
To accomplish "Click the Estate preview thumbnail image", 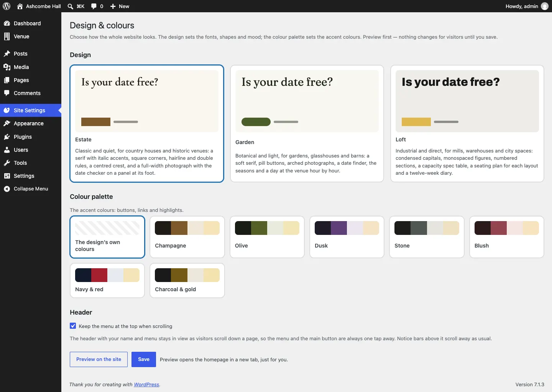I will [147, 101].
